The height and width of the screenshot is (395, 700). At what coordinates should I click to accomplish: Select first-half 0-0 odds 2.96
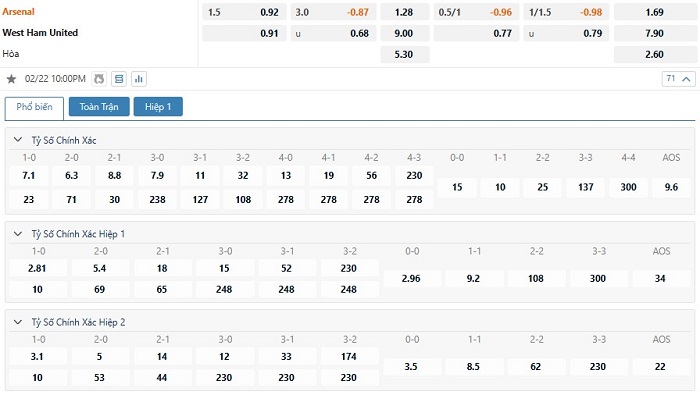[x=411, y=279]
